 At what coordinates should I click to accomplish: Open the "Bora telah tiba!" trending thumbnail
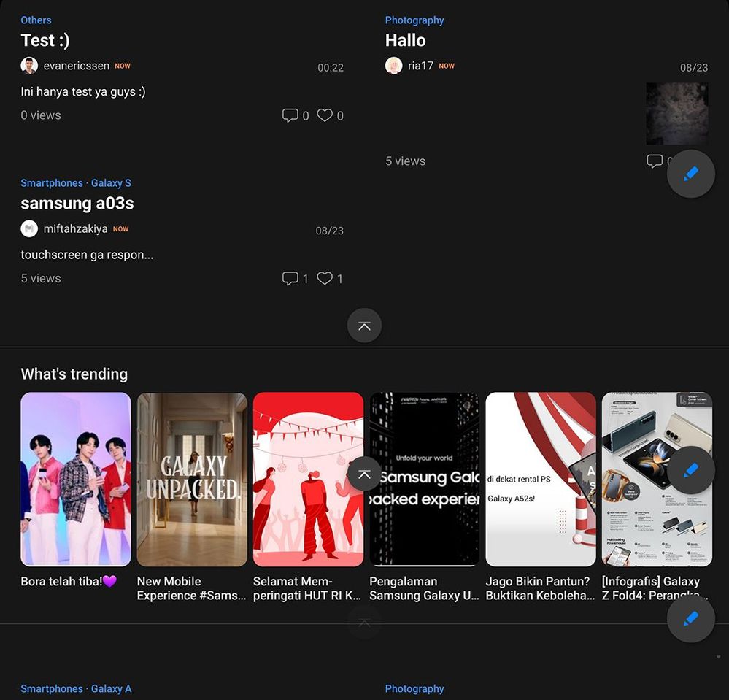pyautogui.click(x=76, y=479)
